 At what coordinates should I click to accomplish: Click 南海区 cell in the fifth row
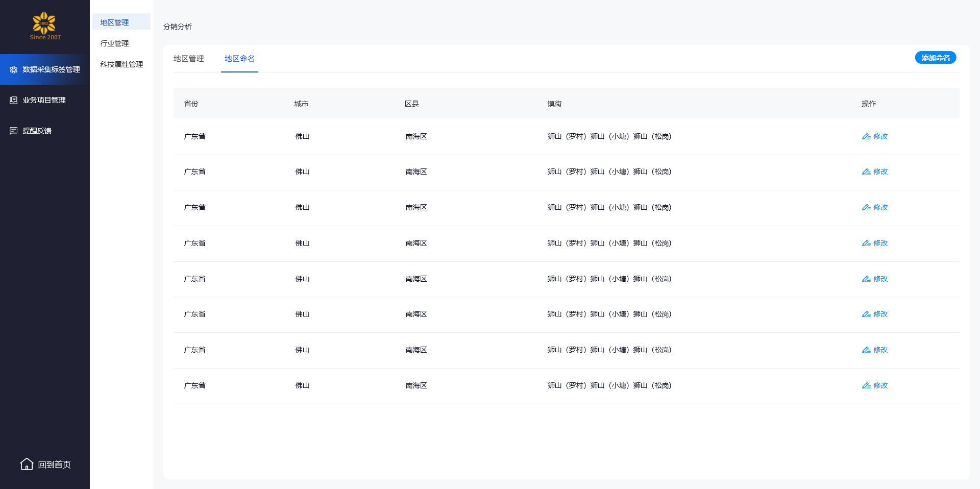click(416, 279)
